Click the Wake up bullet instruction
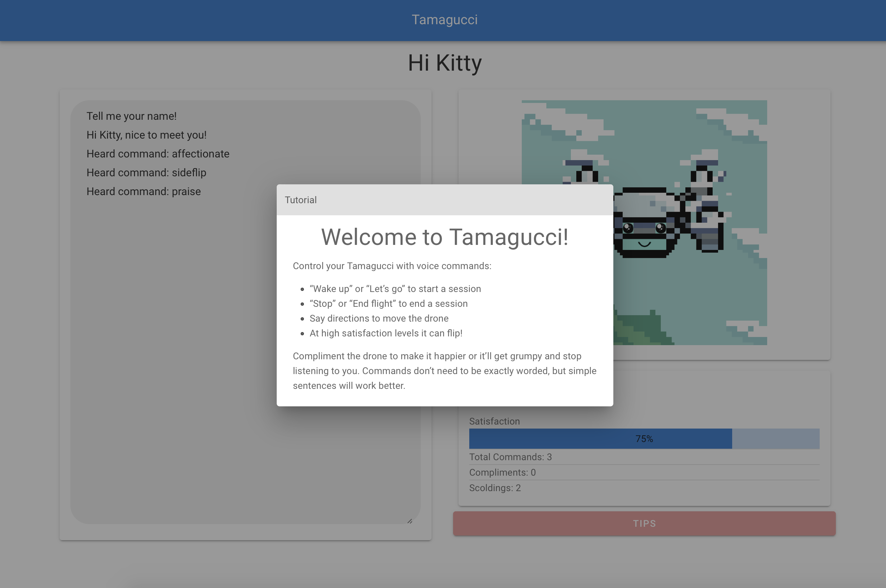The width and height of the screenshot is (886, 588). point(395,289)
